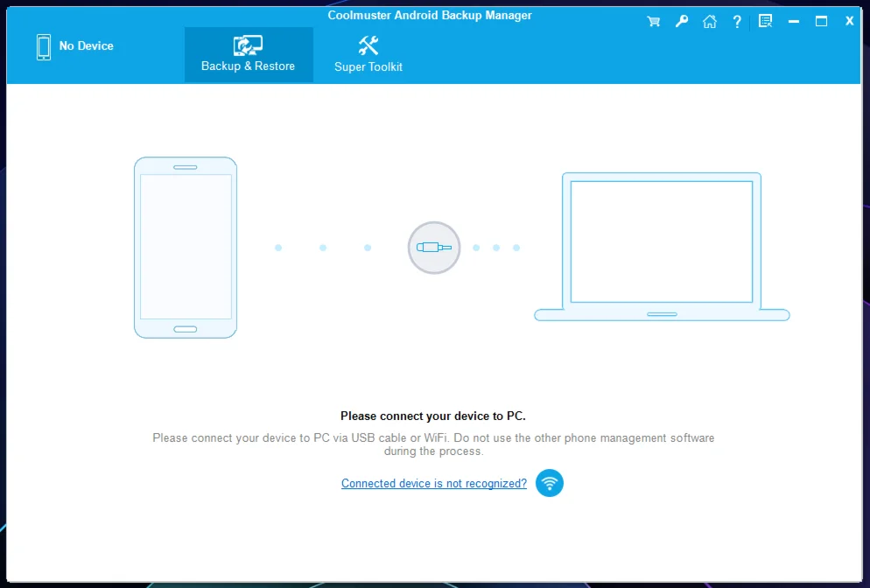Minimize the Coolmuster window

tap(794, 22)
